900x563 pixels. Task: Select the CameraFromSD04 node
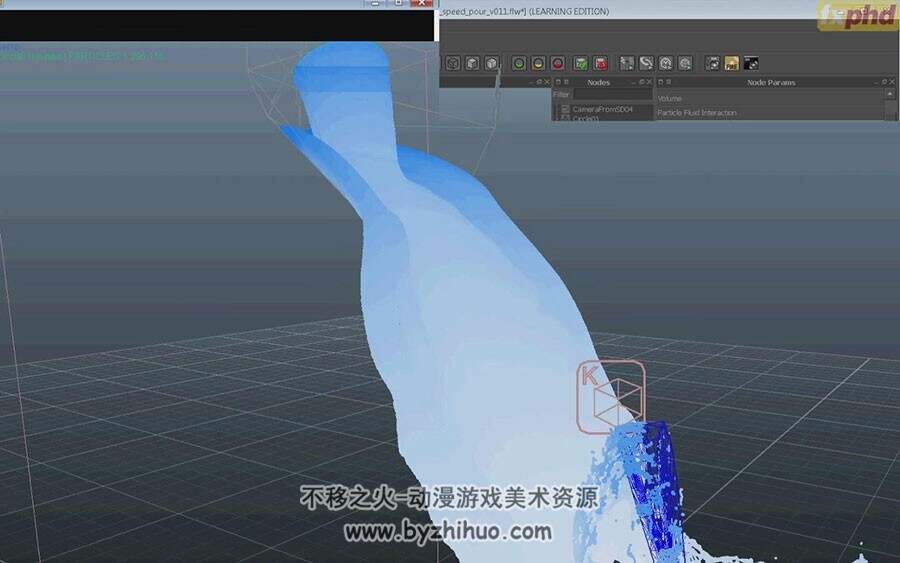(602, 108)
